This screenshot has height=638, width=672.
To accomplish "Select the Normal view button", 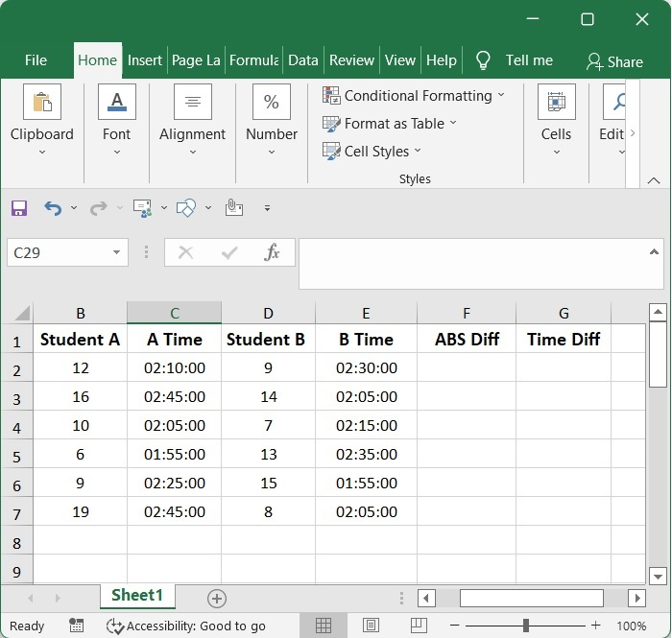I will pyautogui.click(x=324, y=626).
